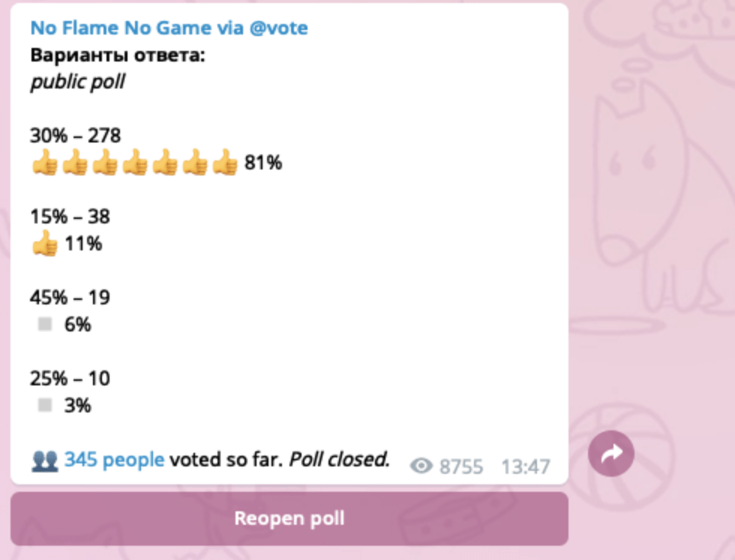
Task: Select the 25% – 10 option text
Action: pos(70,379)
